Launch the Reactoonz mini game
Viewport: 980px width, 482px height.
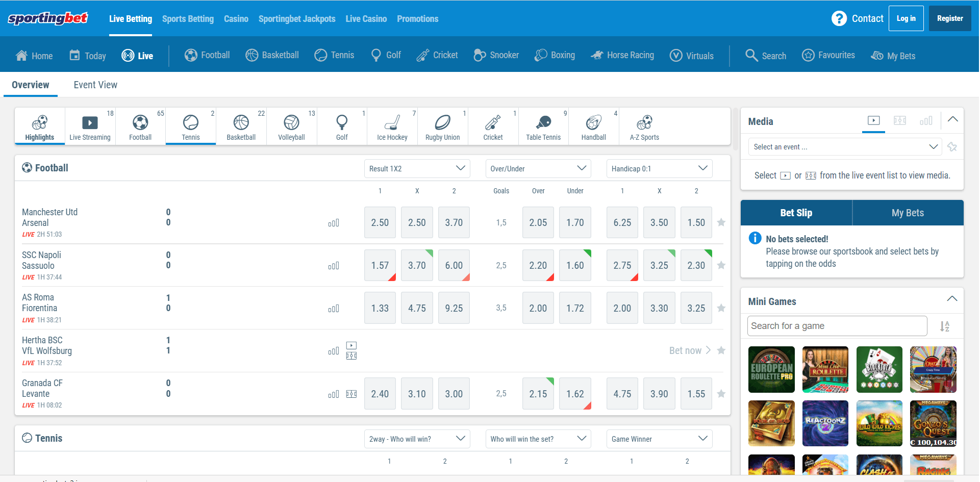pyautogui.click(x=825, y=423)
